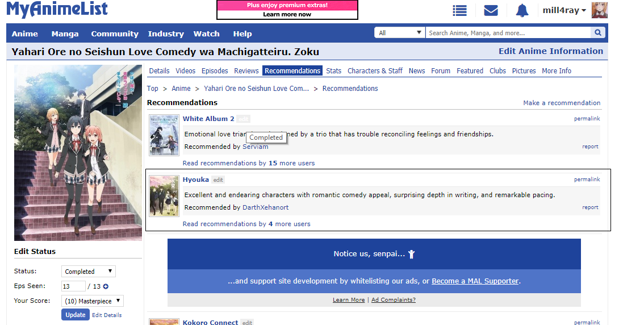Click Edit Anime Information link
Image resolution: width=644 pixels, height=325 pixels.
point(551,51)
